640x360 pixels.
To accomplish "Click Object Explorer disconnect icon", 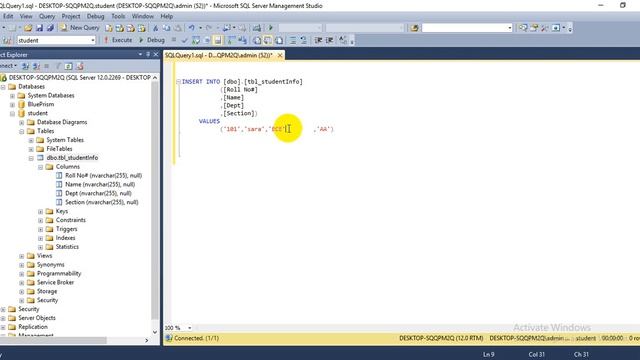I will (36, 66).
